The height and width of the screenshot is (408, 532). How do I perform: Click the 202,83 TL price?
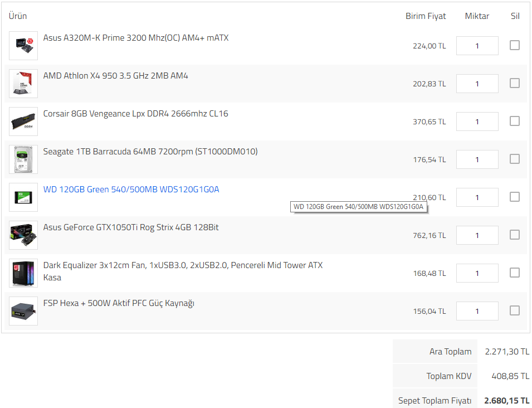click(x=429, y=84)
